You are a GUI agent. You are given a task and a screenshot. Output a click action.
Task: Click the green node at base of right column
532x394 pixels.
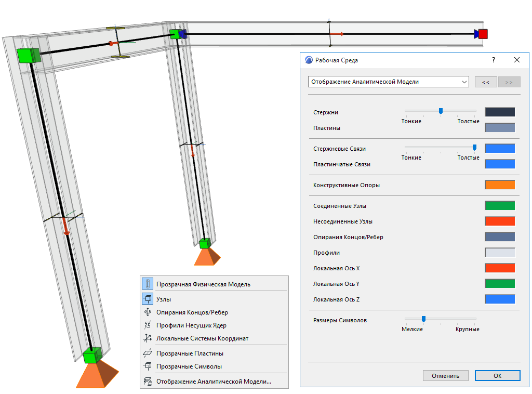(205, 243)
